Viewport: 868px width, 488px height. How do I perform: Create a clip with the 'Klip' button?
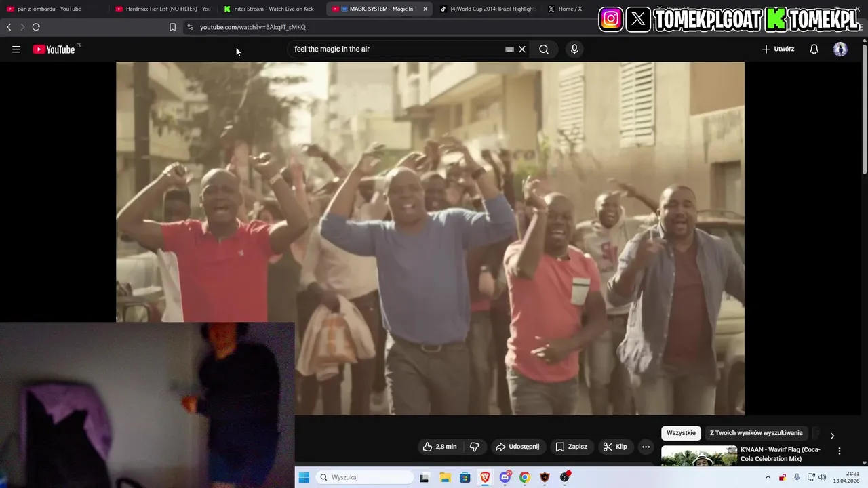(x=615, y=447)
